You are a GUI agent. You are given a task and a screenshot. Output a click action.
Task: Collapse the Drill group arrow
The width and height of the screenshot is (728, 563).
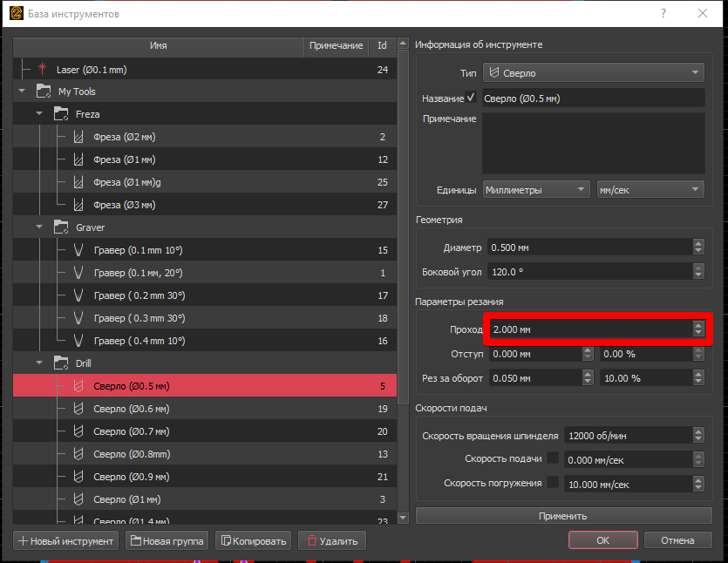click(39, 363)
